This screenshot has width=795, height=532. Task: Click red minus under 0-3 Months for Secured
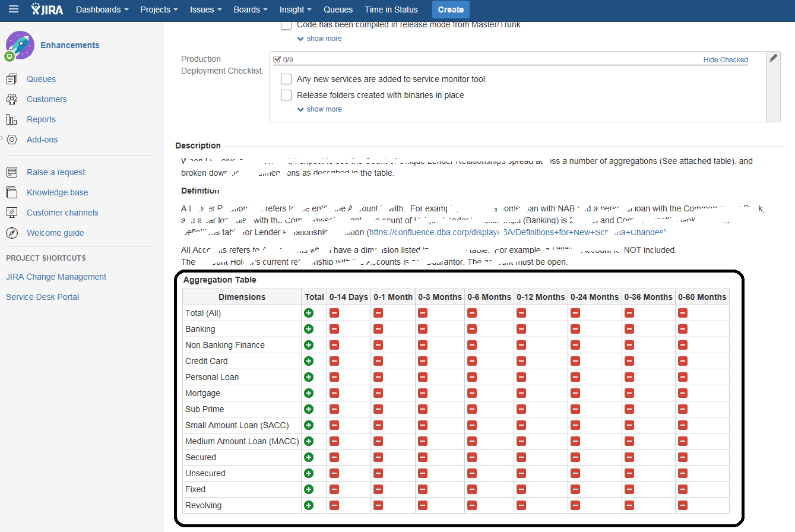(x=423, y=457)
